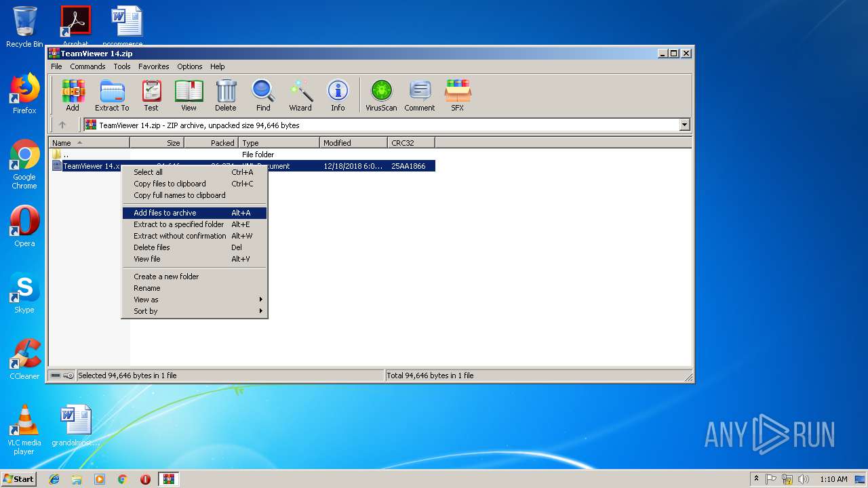The height and width of the screenshot is (488, 868).
Task: Open the Google Chrome desktop shortcut
Action: point(24,164)
